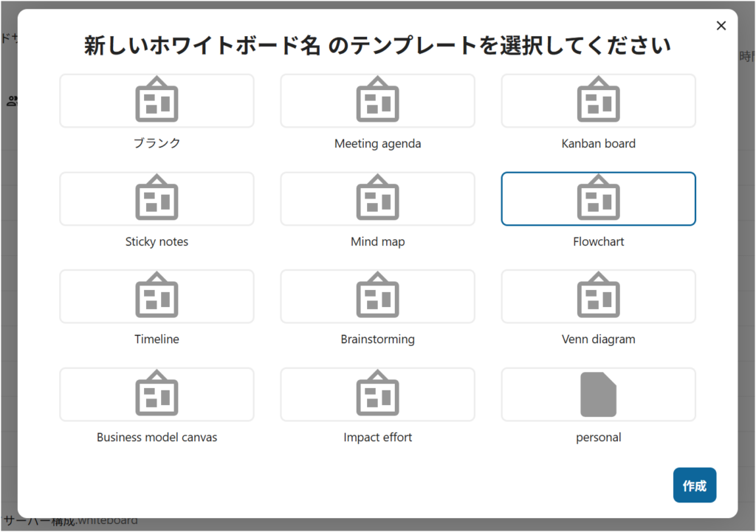Viewport: 756px width, 532px height.
Task: Pick the Timeline template icon
Action: click(157, 297)
